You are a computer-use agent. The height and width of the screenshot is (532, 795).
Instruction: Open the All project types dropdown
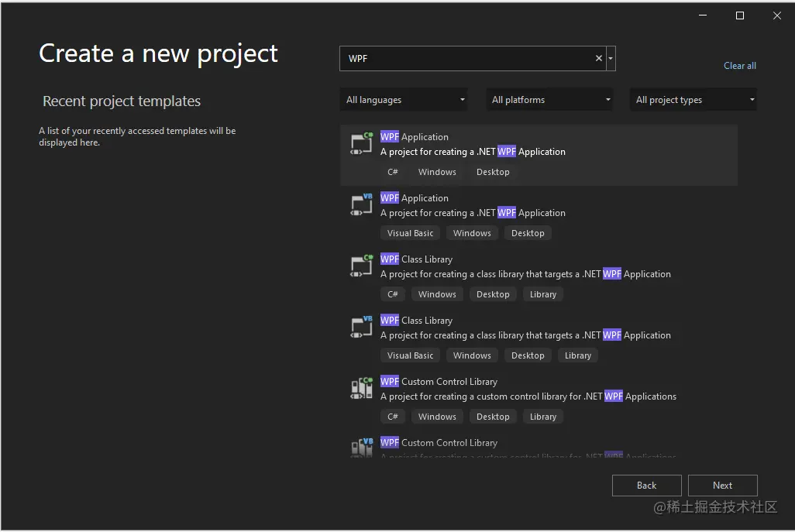[694, 100]
